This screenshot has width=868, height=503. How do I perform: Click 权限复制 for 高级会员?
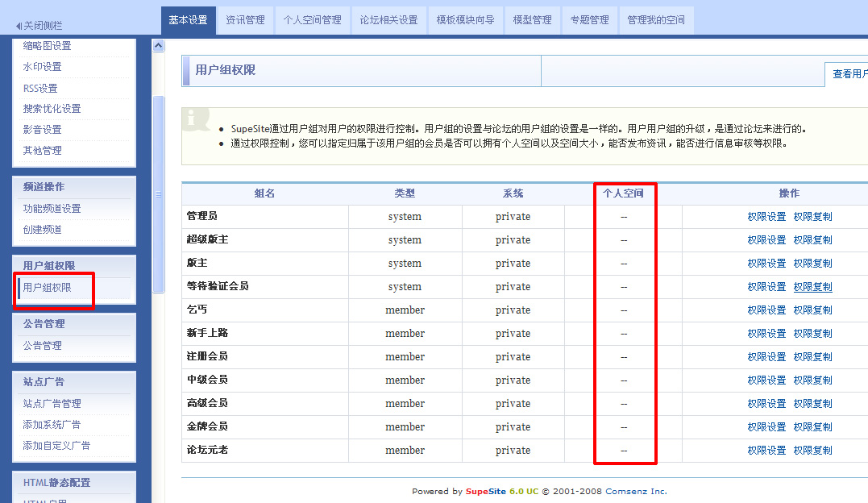[812, 403]
